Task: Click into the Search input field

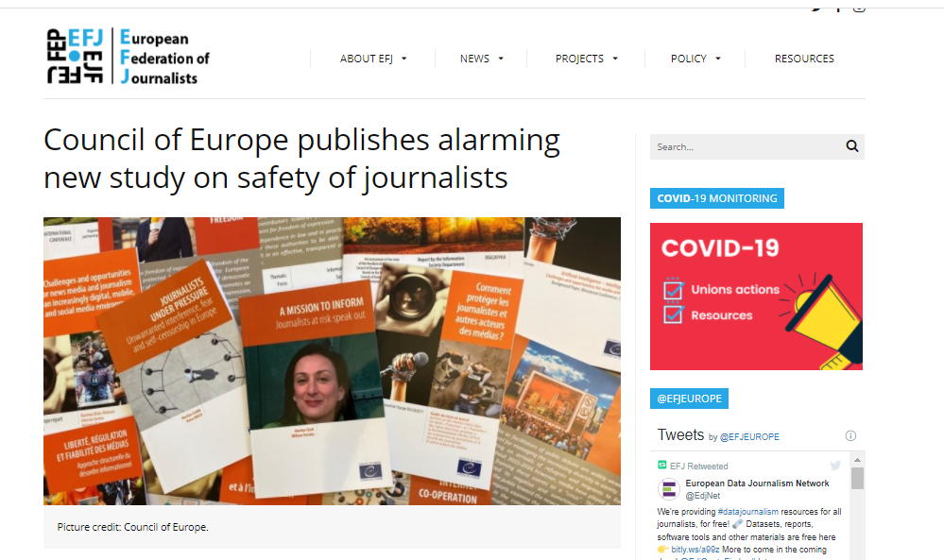Action: (747, 146)
